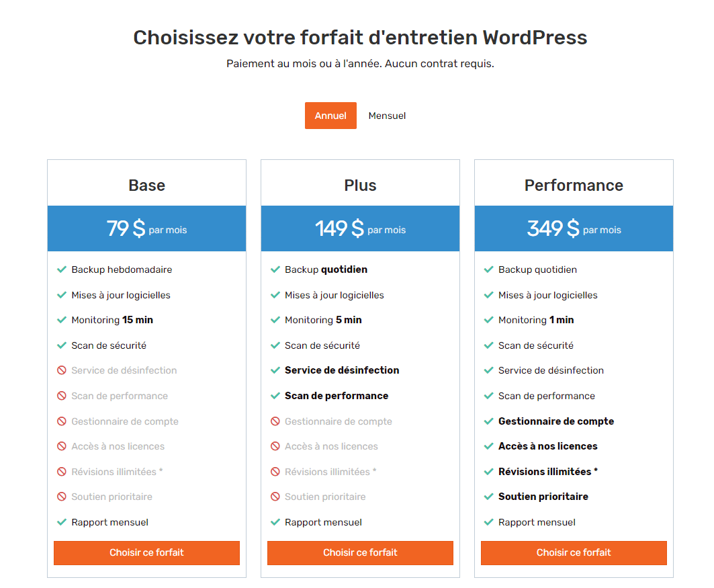The height and width of the screenshot is (588, 714).
Task: Choose the Performance plan button
Action: (574, 553)
